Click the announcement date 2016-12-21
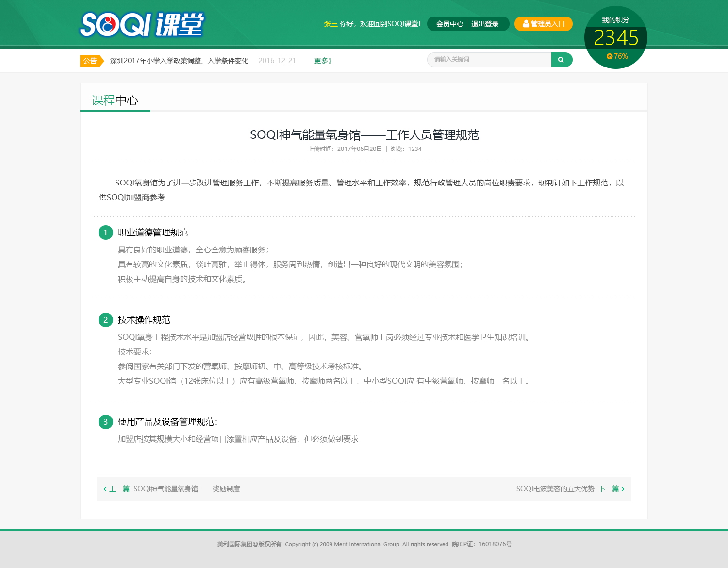Screen dimensions: 728x568 [277, 61]
